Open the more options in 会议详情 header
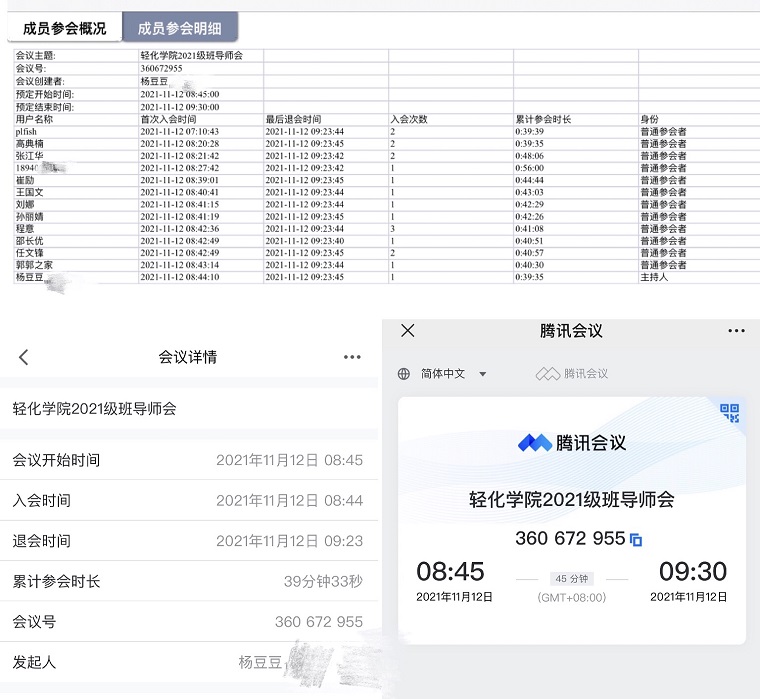The width and height of the screenshot is (760, 699). pyautogui.click(x=352, y=357)
